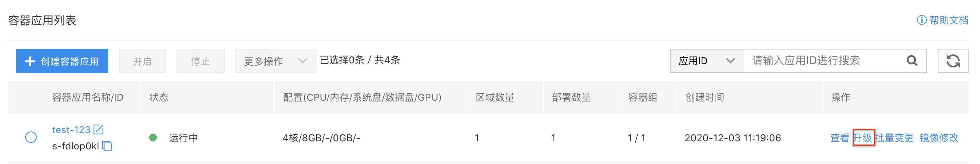The image size is (980, 164).
Task: Click 镜像修改 action link
Action: (x=939, y=138)
